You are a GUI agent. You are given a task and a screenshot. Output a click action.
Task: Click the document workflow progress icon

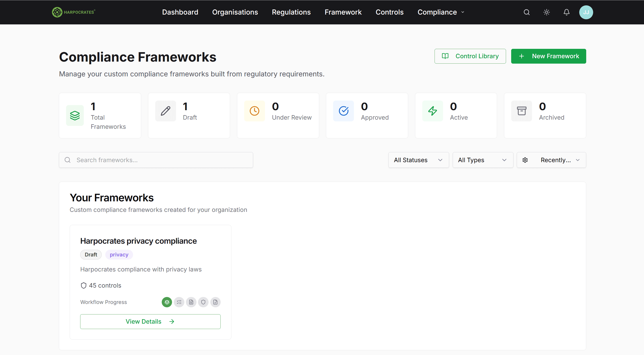tap(191, 302)
